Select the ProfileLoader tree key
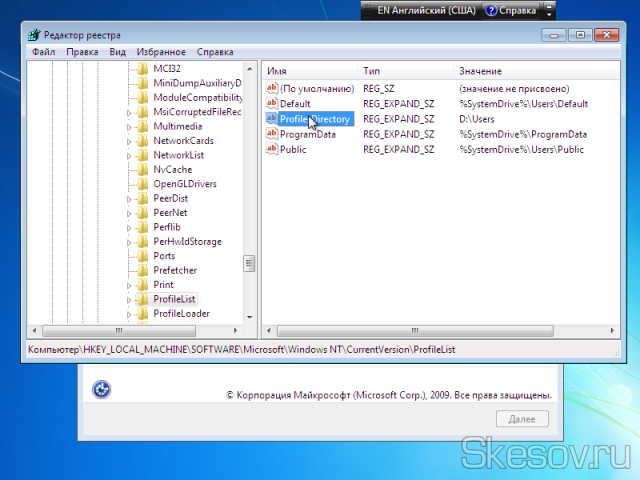Screen dimensions: 640x480 (181, 314)
